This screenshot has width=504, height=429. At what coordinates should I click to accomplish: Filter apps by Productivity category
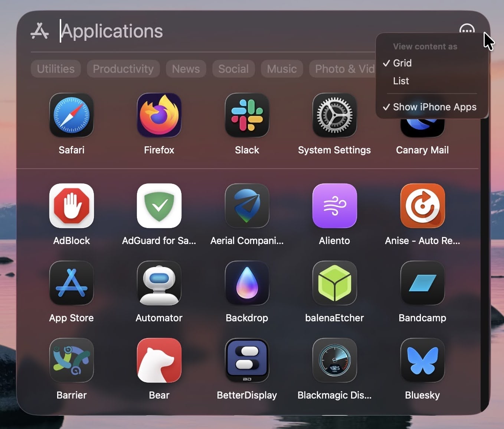(123, 69)
